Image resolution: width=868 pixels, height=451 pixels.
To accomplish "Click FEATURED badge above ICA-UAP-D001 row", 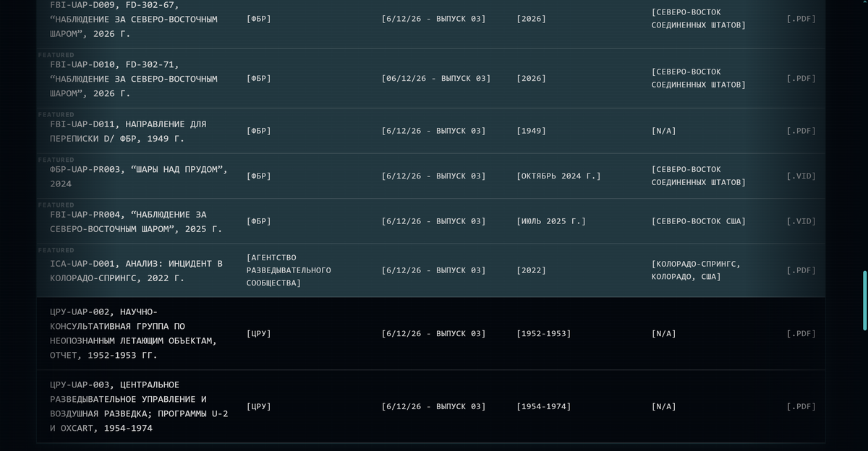I will point(56,250).
